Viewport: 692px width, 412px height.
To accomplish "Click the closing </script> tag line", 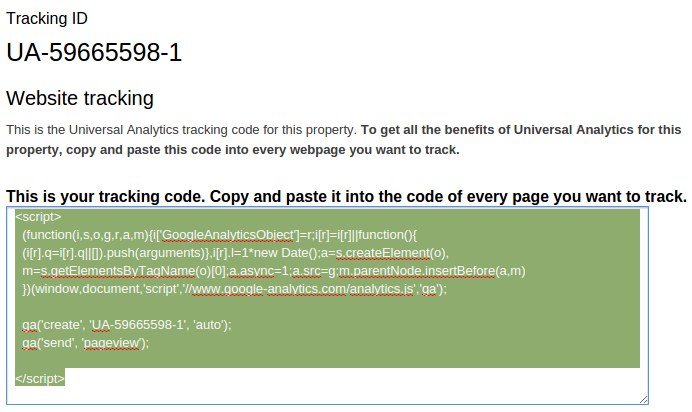I will (41, 378).
